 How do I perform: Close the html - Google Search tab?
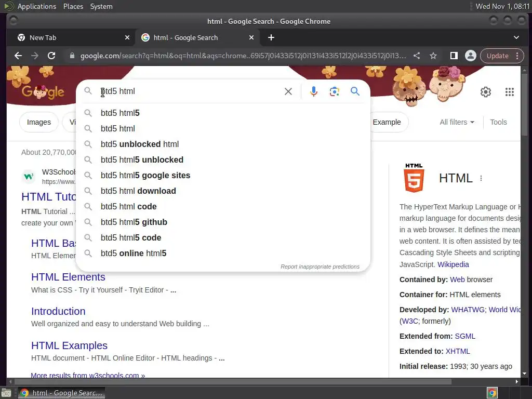251,37
